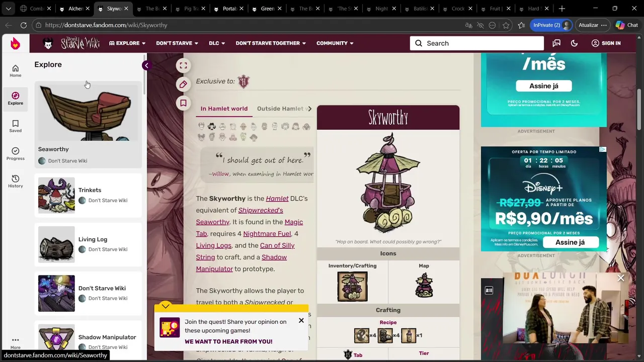This screenshot has height=362, width=644.
Task: Click the Living Log recipe icon
Action: click(385, 335)
